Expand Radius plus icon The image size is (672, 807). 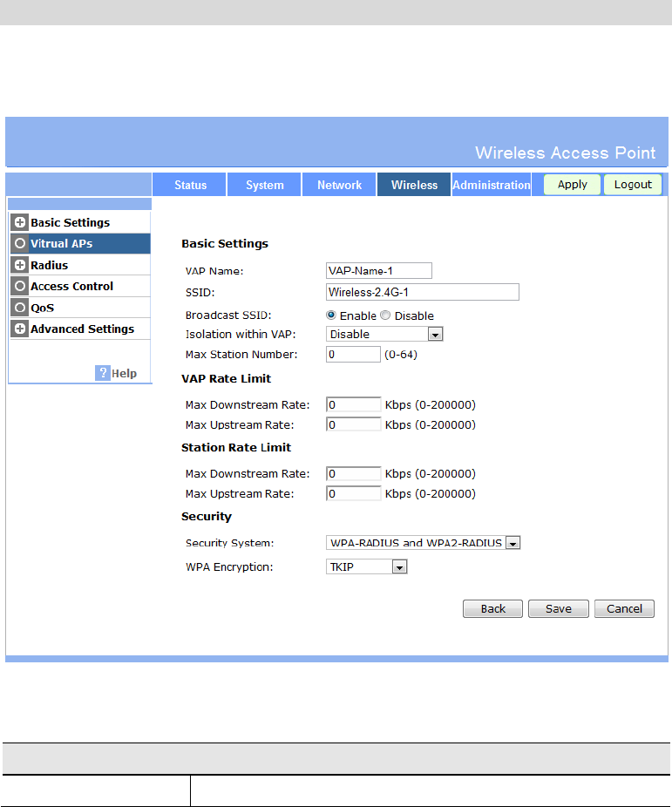point(19,265)
